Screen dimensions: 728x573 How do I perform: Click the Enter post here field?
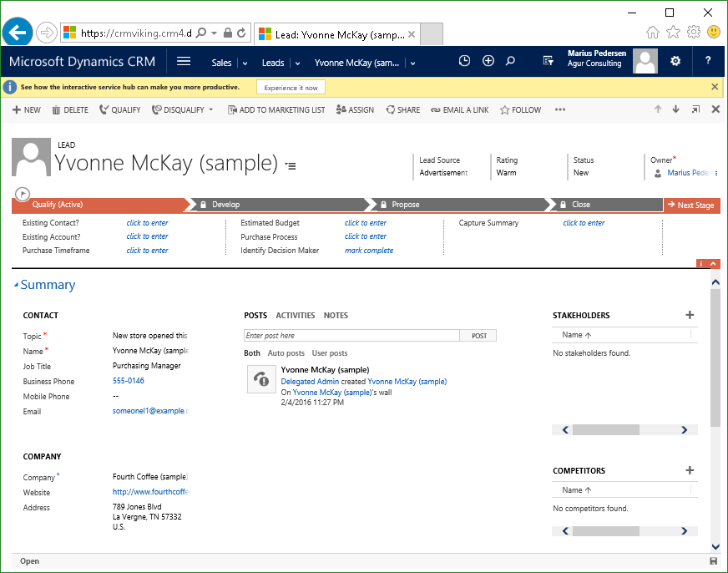coord(351,335)
